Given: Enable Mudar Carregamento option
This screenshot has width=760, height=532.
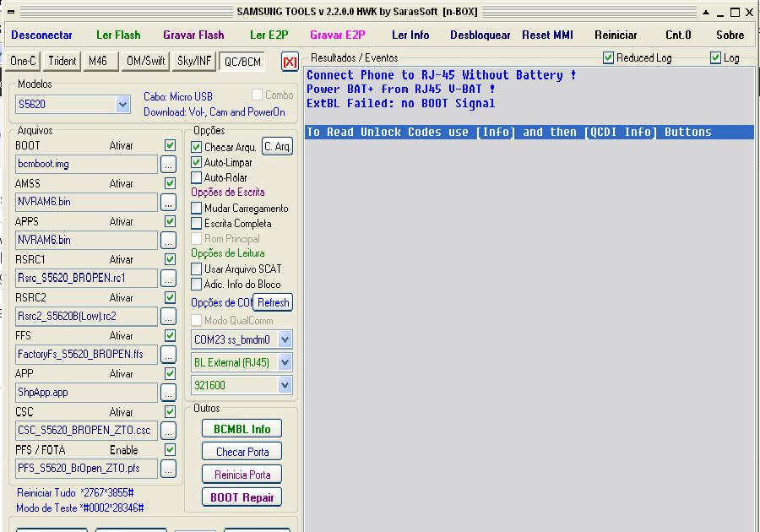Looking at the screenshot, I should [196, 208].
